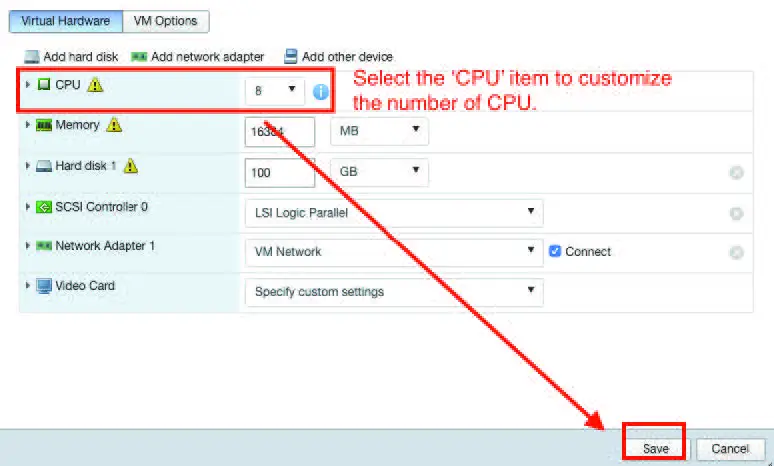The image size is (774, 466).
Task: Toggle the network Connect checkbox
Action: click(x=555, y=252)
